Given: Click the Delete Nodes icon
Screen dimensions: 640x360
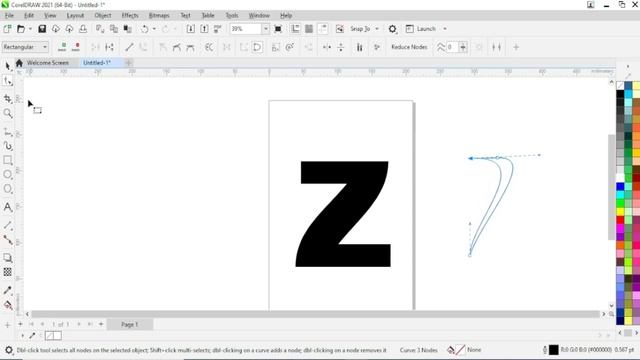Looking at the screenshot, I should tap(76, 47).
